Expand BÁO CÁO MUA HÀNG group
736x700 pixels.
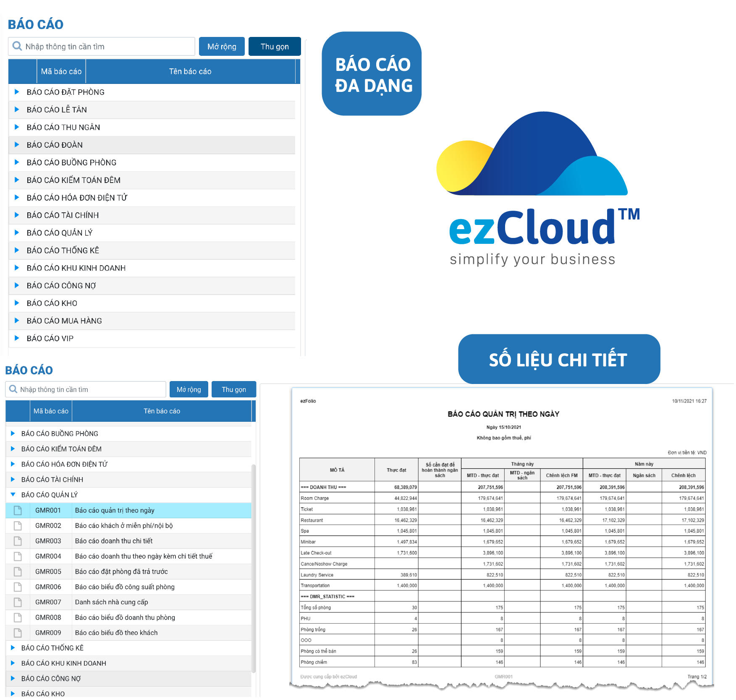(17, 321)
